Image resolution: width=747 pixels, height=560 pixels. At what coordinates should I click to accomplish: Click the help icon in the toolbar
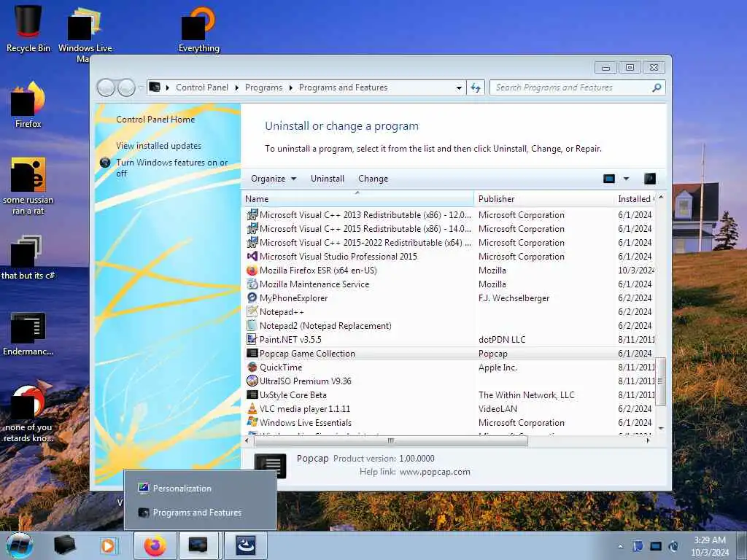click(650, 179)
